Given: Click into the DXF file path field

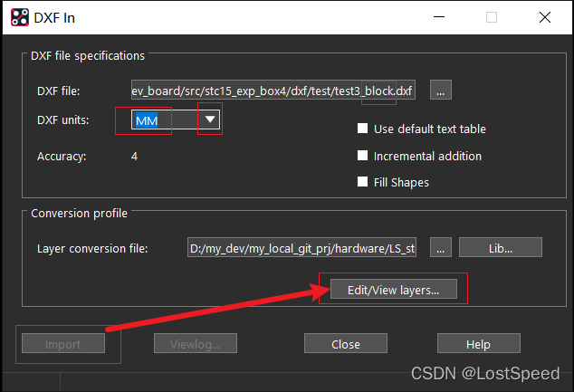Looking at the screenshot, I should (x=272, y=90).
